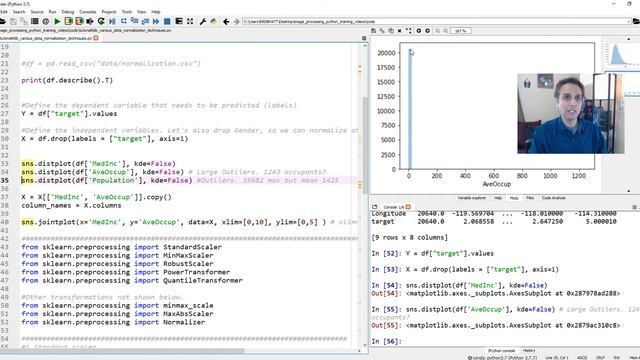Run current cell
Viewport: 640px width, 360px height.
coord(68,21)
